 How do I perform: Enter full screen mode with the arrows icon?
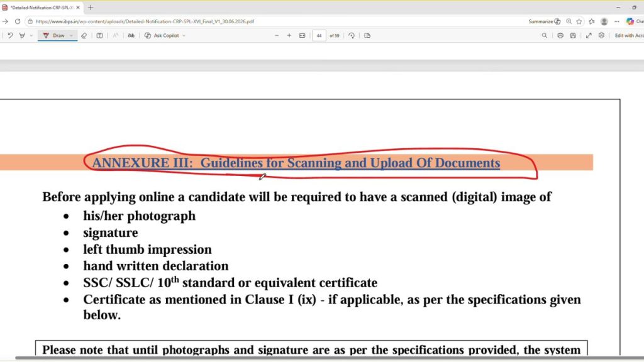pos(589,36)
